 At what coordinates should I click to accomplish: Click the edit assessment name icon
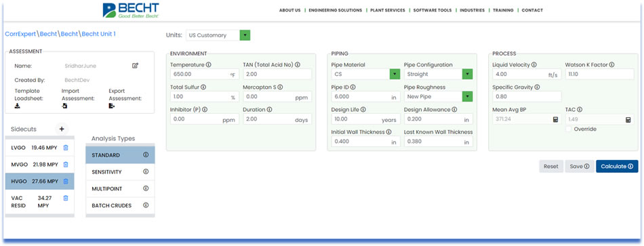[x=135, y=65]
